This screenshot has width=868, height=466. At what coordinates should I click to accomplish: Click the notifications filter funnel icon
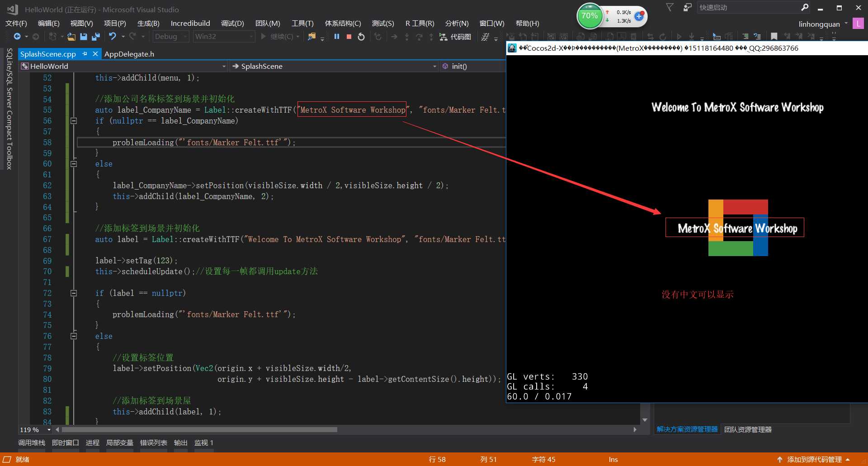pyautogui.click(x=670, y=7)
